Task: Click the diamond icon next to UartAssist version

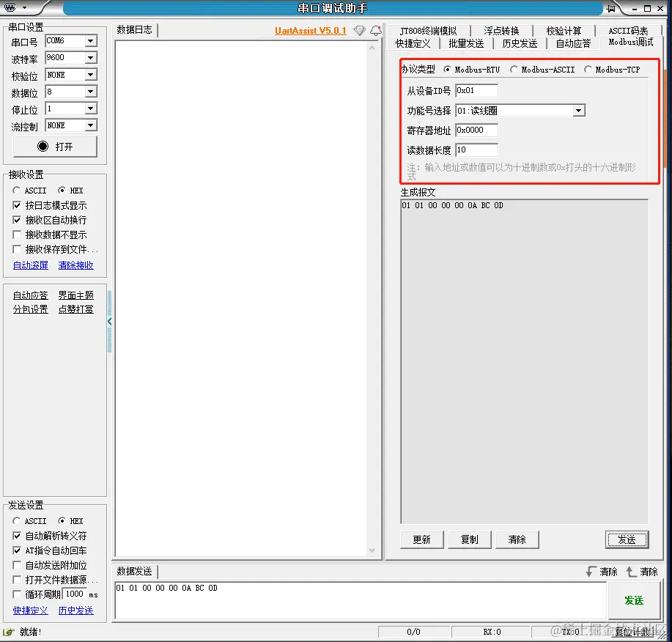Action: click(x=360, y=31)
